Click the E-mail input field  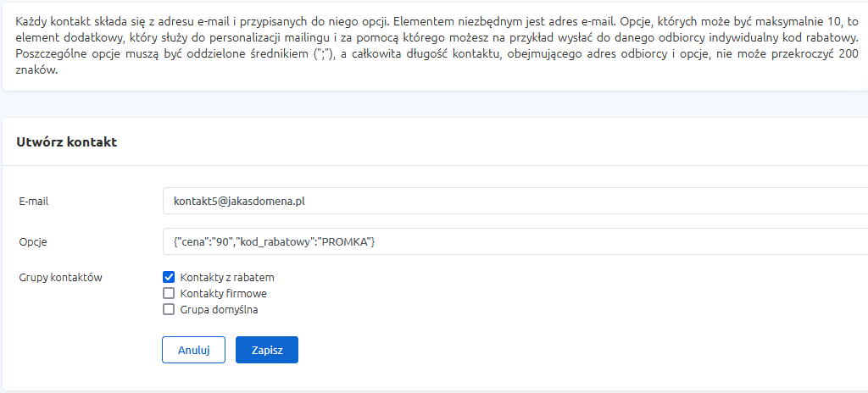click(x=515, y=201)
